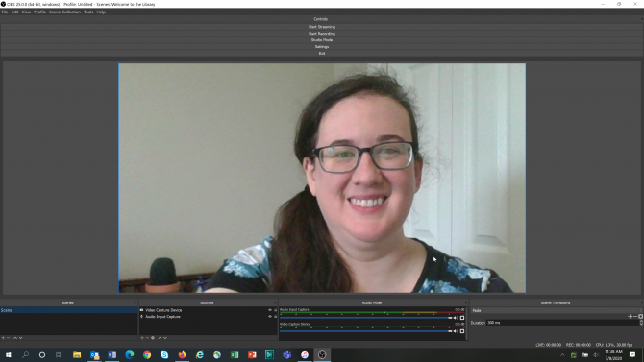Mute the Video Capture Device speaker icon
The height and width of the screenshot is (362, 644).
point(456,331)
